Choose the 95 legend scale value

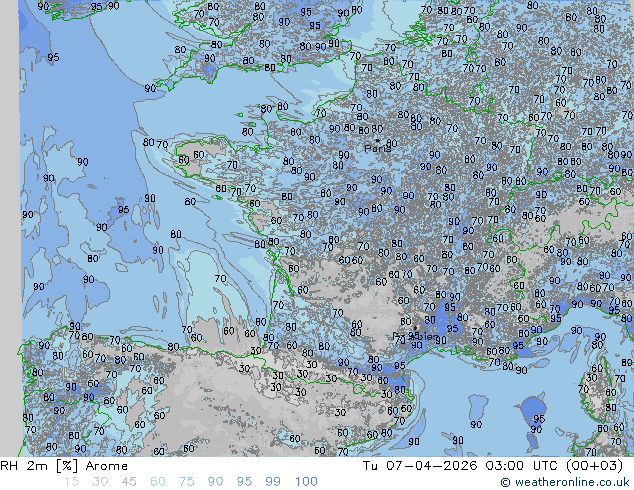[245, 482]
